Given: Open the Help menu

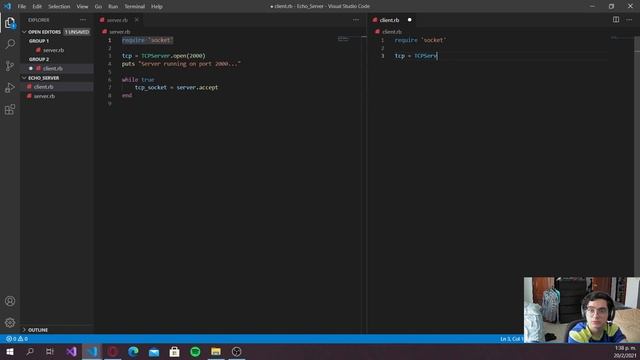Looking at the screenshot, I should (157, 7).
